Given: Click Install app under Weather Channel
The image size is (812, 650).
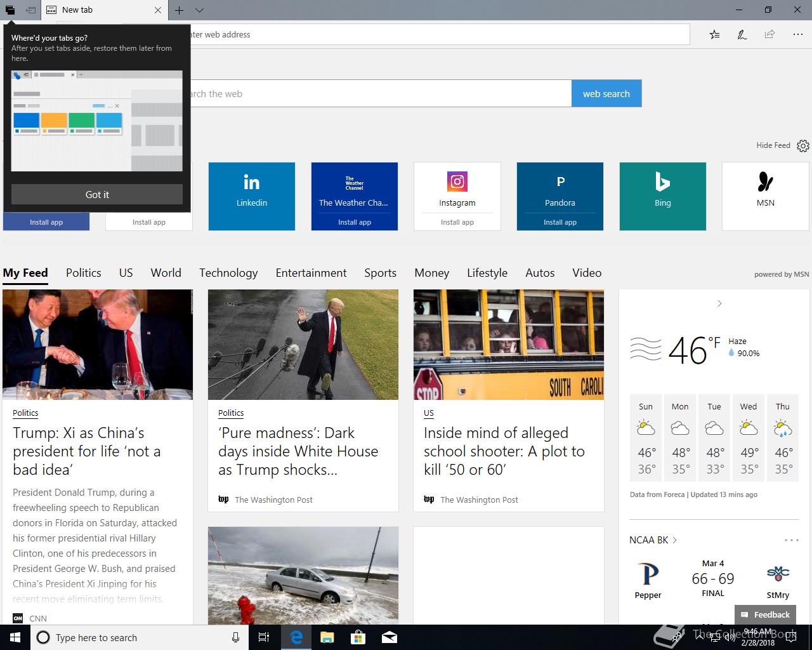Looking at the screenshot, I should click(355, 222).
